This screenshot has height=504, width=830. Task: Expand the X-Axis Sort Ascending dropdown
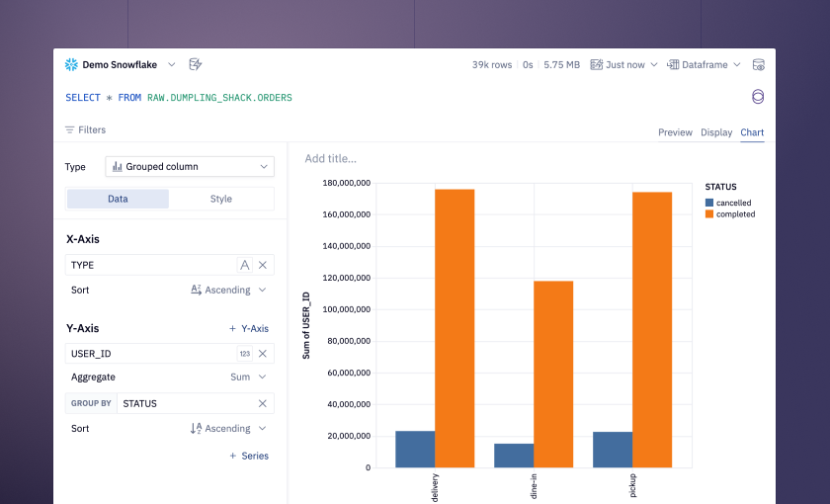pyautogui.click(x=228, y=291)
